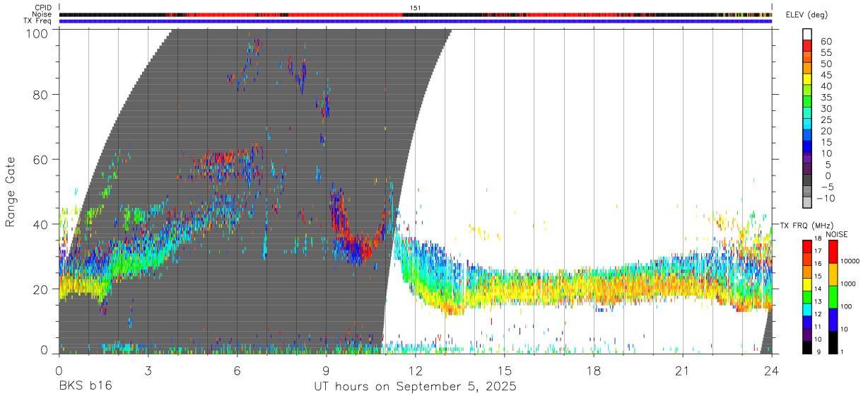Screen dimensions: 868x401
Task: Click the NOISE legend title
Action: (836, 234)
